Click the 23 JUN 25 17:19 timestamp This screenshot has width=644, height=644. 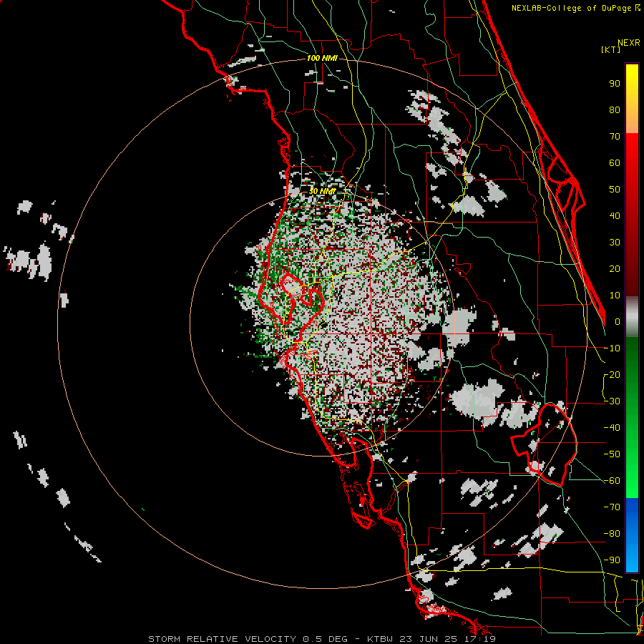[x=447, y=639]
